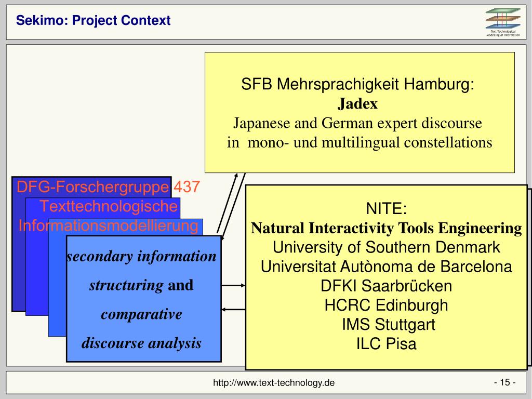Select 'HCRC Edinburgh' entry
The width and height of the screenshot is (532, 399).
coord(386,305)
